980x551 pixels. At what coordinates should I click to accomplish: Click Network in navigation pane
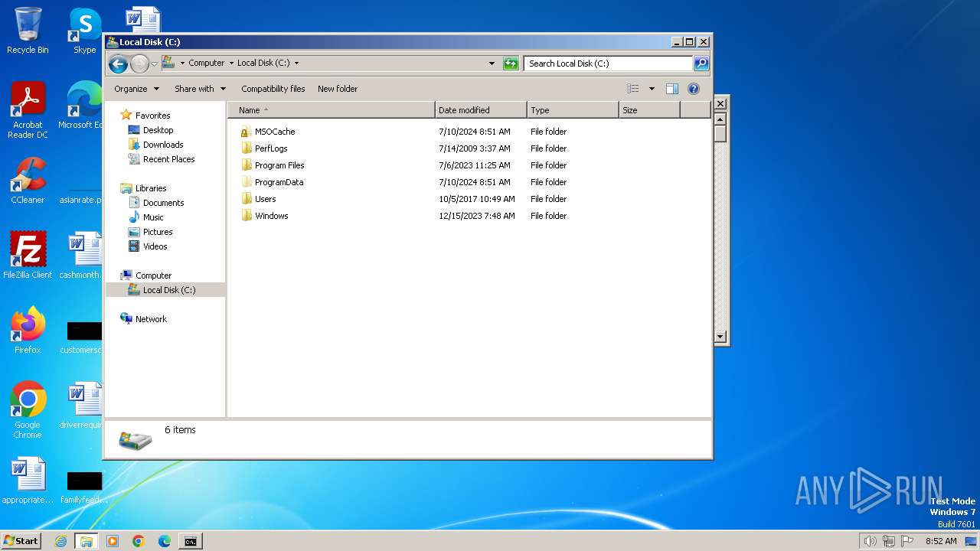point(151,319)
